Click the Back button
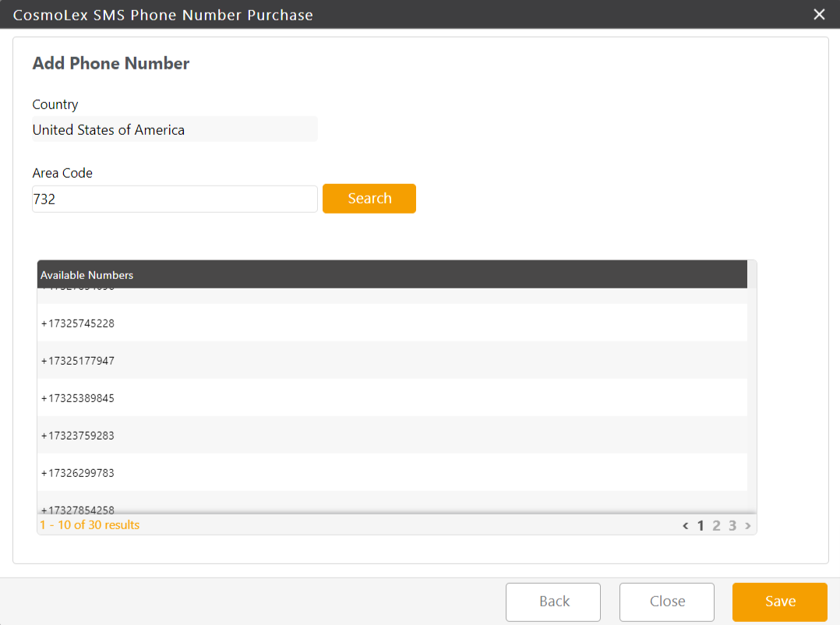 tap(553, 602)
